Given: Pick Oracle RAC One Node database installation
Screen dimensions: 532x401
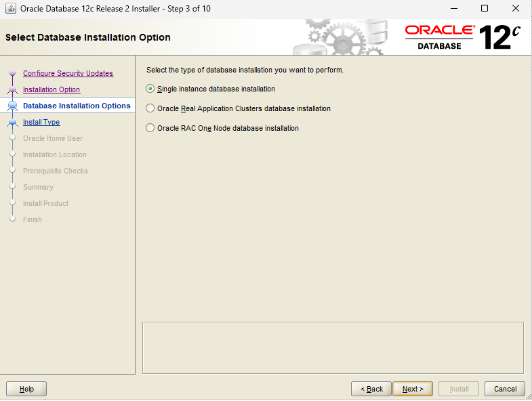Looking at the screenshot, I should point(222,128).
